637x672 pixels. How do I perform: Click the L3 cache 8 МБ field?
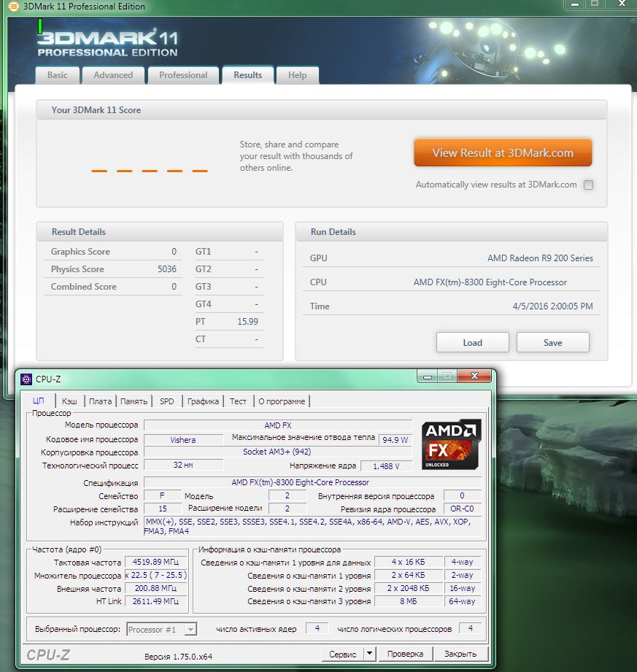[409, 601]
